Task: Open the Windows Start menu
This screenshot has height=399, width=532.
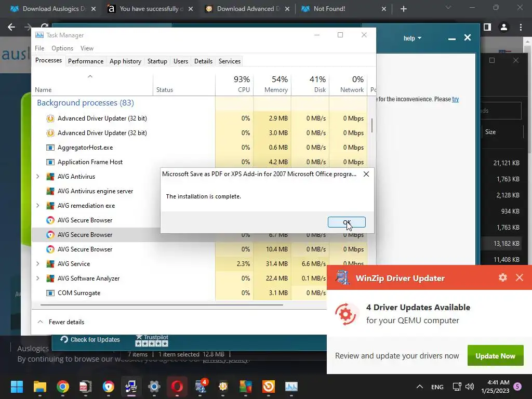Action: [x=17, y=387]
